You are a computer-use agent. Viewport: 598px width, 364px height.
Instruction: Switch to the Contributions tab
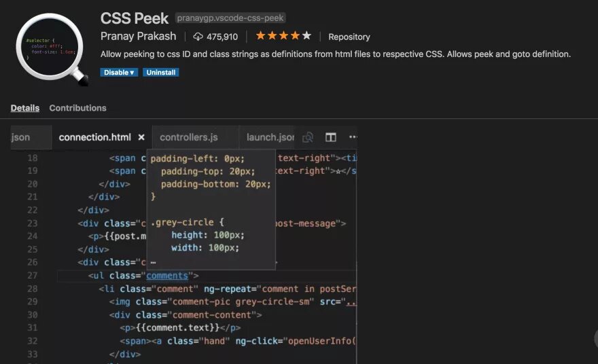point(77,108)
